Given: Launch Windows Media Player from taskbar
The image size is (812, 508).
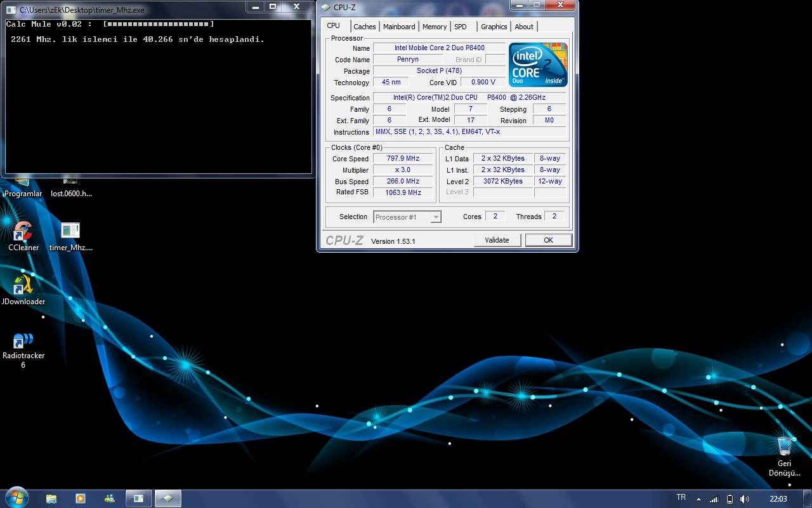Looking at the screenshot, I should pyautogui.click(x=81, y=498).
